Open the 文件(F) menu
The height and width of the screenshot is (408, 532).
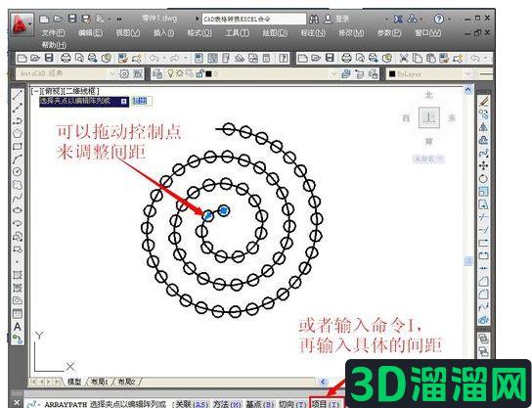(x=53, y=33)
